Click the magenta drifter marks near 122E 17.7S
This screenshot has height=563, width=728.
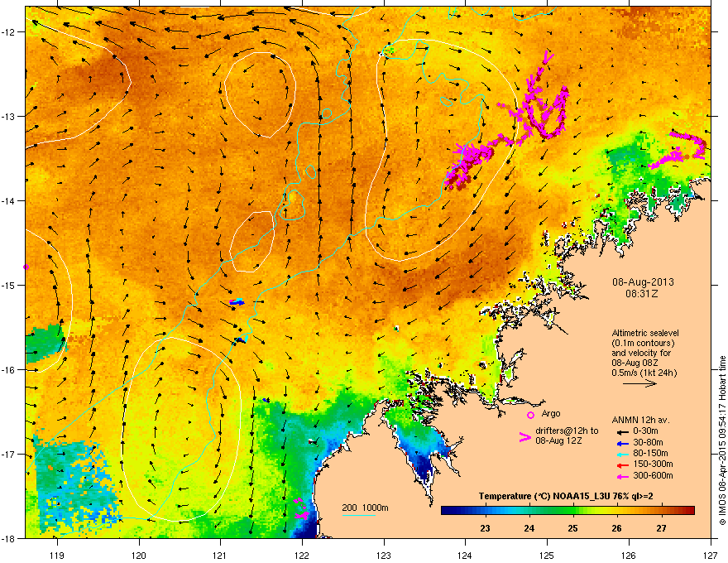300,508
